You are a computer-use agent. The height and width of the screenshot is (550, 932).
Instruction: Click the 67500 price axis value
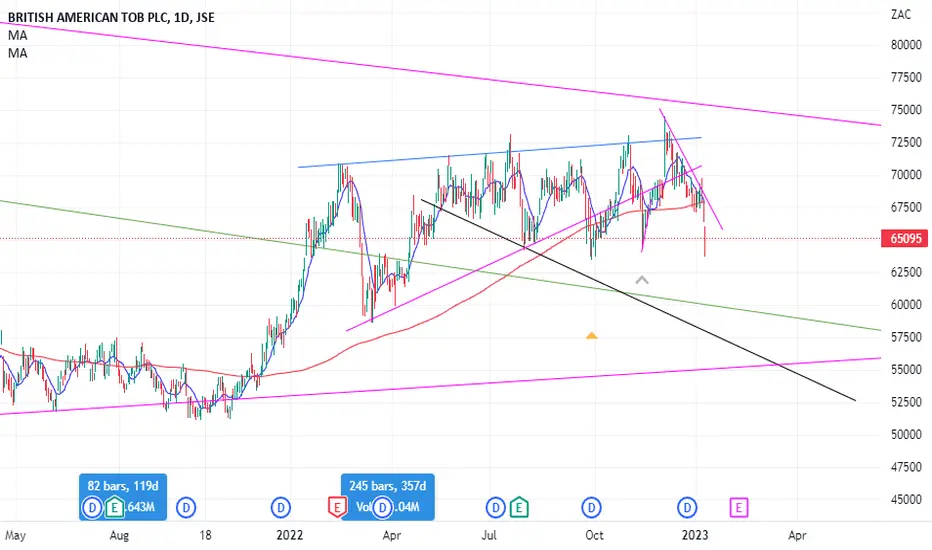906,207
